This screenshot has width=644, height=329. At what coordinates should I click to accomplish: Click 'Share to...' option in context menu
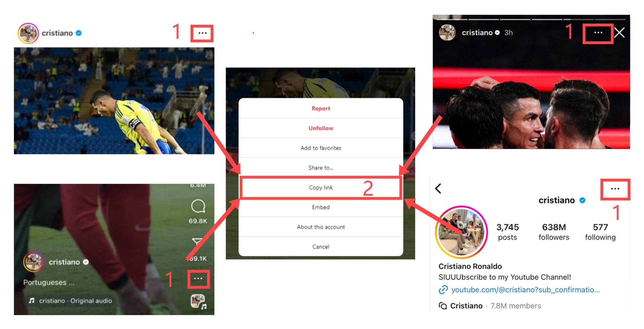click(x=320, y=168)
